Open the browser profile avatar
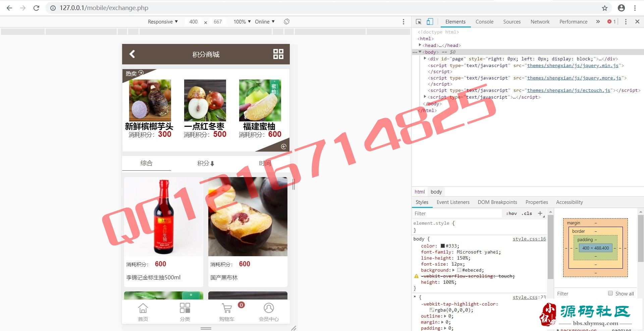 tap(621, 8)
